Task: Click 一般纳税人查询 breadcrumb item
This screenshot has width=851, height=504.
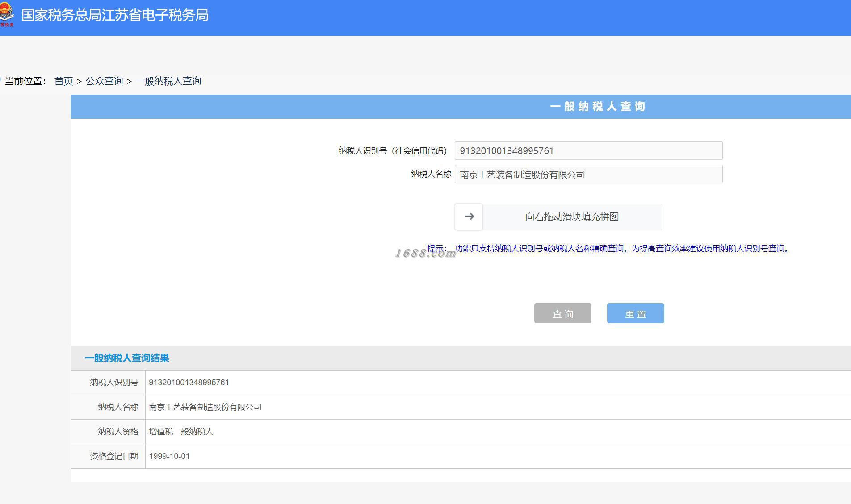Action: pyautogui.click(x=168, y=81)
